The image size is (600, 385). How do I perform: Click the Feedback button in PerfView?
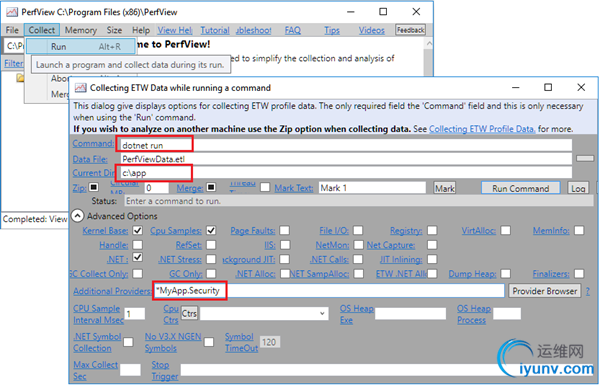pos(410,30)
